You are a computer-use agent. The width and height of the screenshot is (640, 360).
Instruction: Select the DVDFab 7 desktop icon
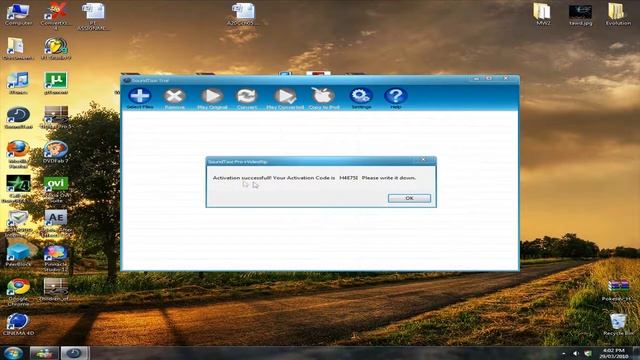coord(56,152)
